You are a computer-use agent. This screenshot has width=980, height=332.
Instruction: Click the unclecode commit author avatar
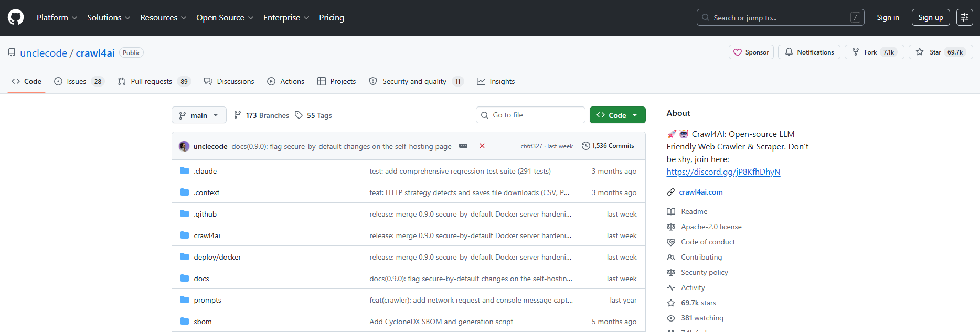click(x=184, y=146)
